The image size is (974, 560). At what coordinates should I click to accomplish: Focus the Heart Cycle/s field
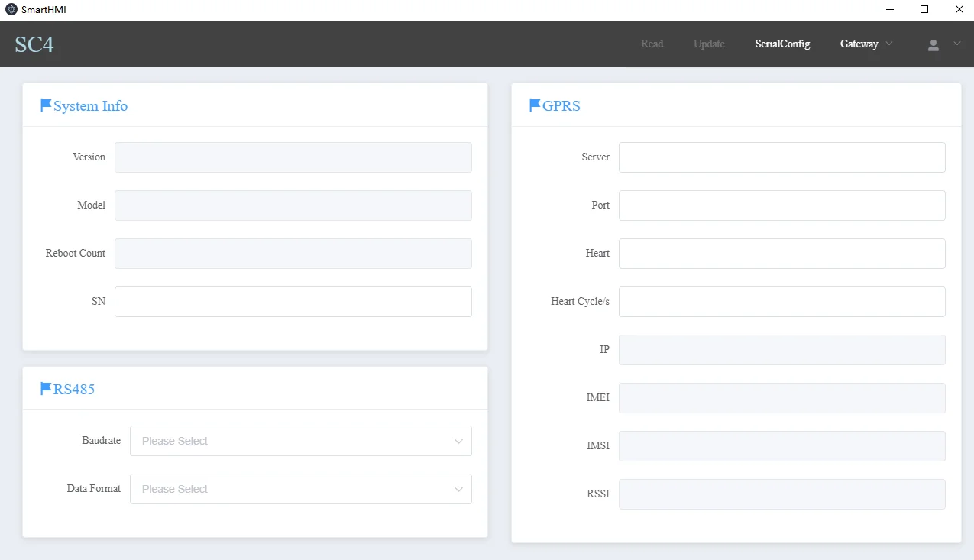coord(781,302)
